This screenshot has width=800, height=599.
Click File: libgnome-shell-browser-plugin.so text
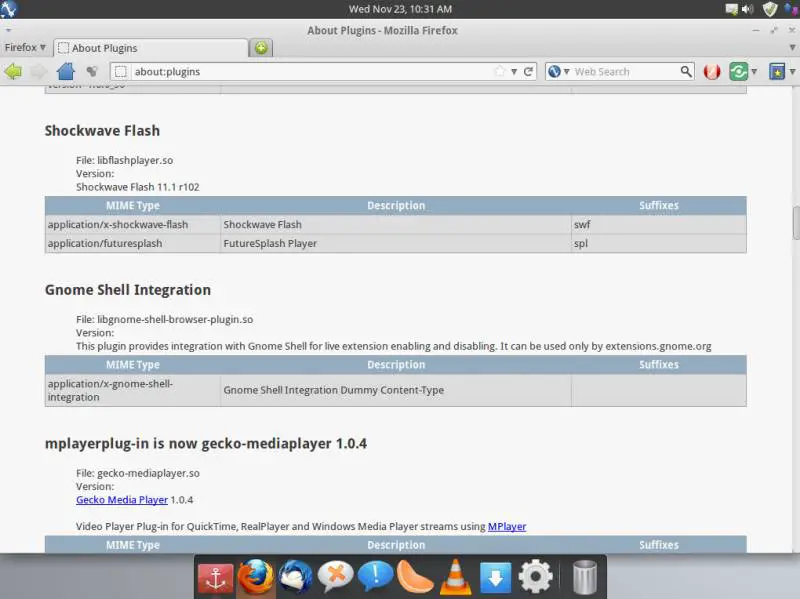(x=164, y=319)
